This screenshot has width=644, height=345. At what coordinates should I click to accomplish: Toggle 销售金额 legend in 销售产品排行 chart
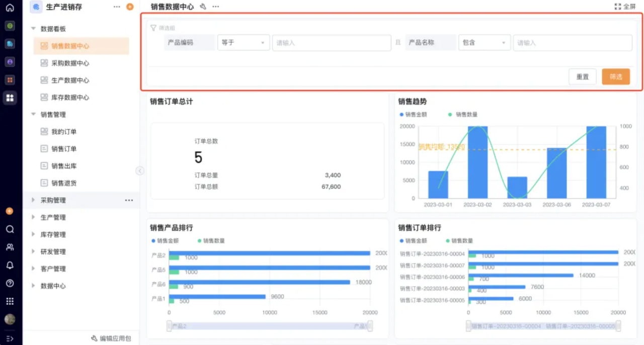click(165, 241)
